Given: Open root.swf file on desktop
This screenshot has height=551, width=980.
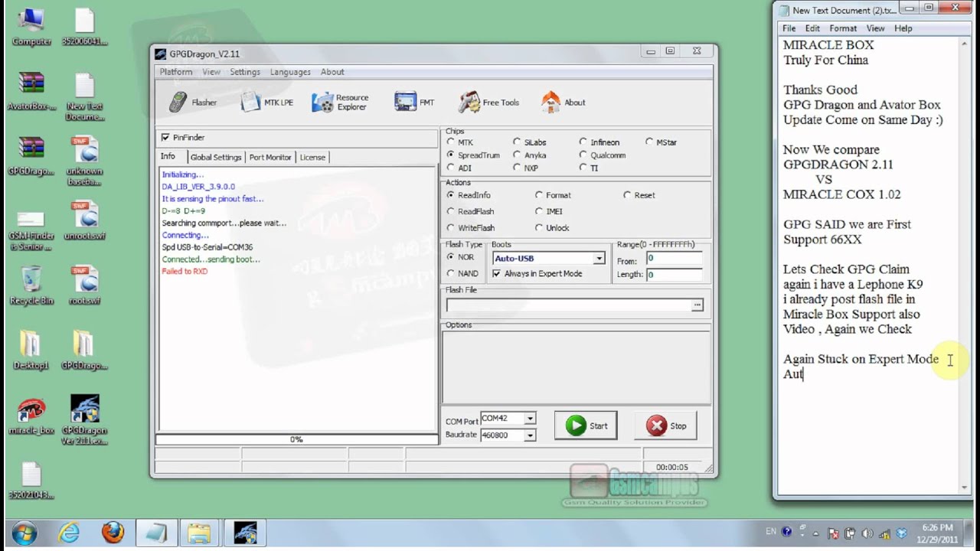Looking at the screenshot, I should (84, 285).
